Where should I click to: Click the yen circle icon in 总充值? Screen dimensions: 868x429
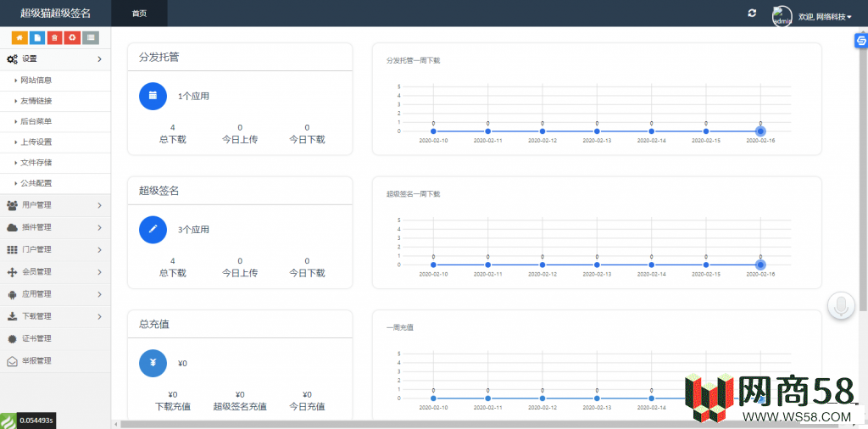click(x=153, y=363)
